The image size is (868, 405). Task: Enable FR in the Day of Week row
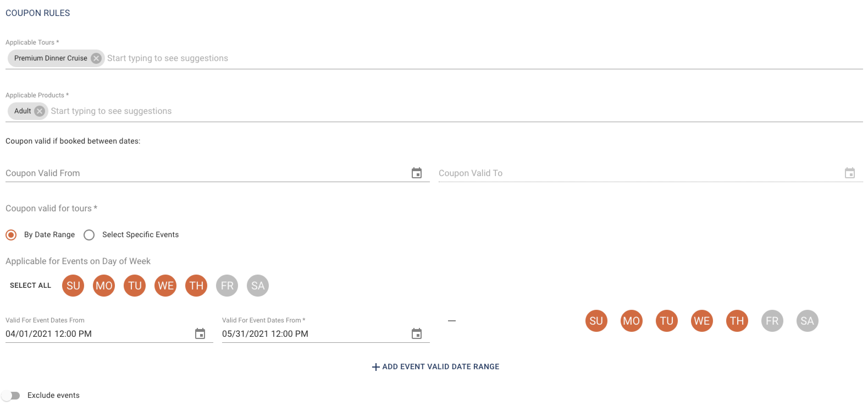click(227, 286)
